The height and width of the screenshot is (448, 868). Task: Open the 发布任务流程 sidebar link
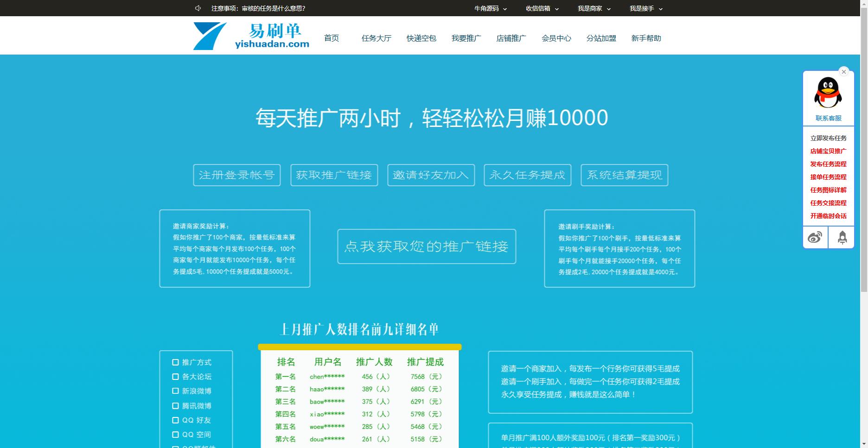click(828, 164)
